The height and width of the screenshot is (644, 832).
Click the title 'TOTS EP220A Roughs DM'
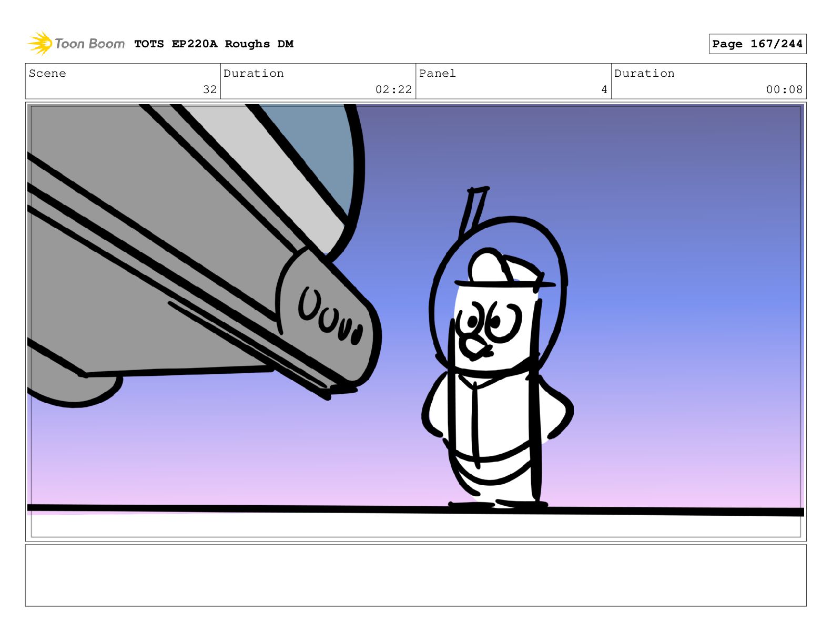coord(214,44)
